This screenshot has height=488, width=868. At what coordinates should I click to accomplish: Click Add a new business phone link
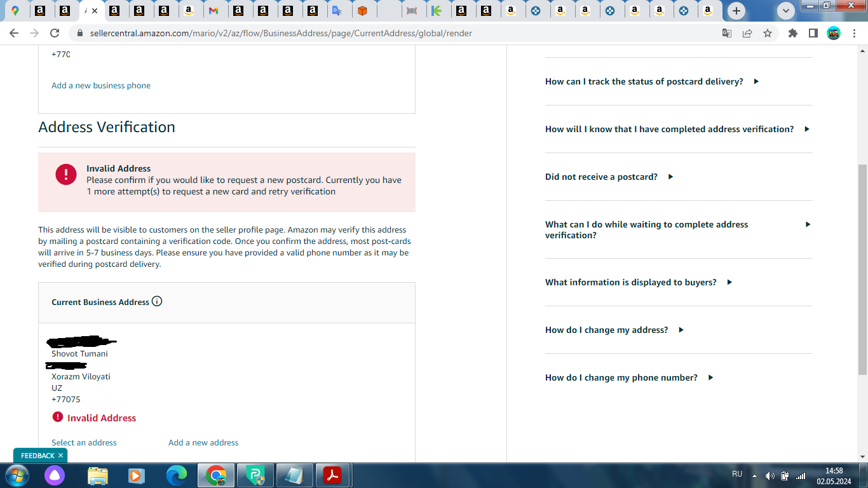(x=101, y=85)
